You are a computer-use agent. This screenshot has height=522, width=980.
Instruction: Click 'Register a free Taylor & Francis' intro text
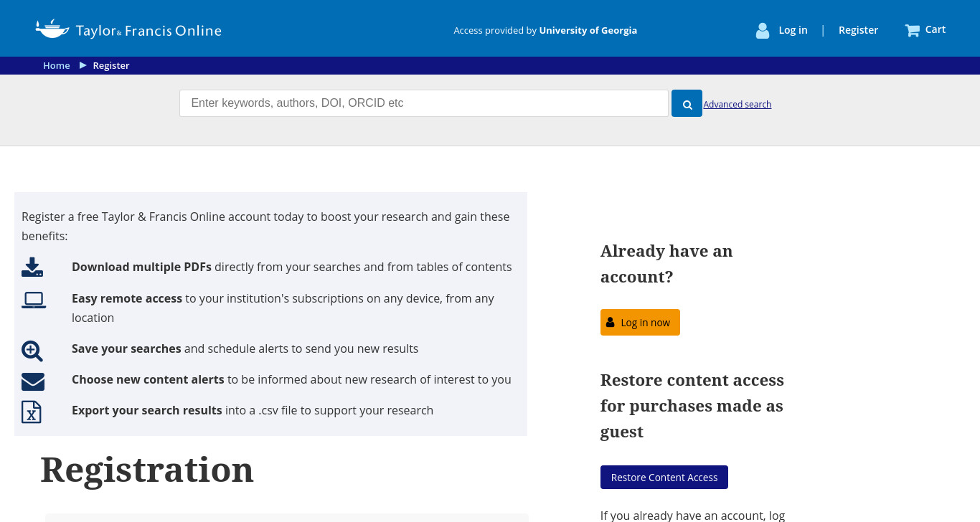(265, 226)
